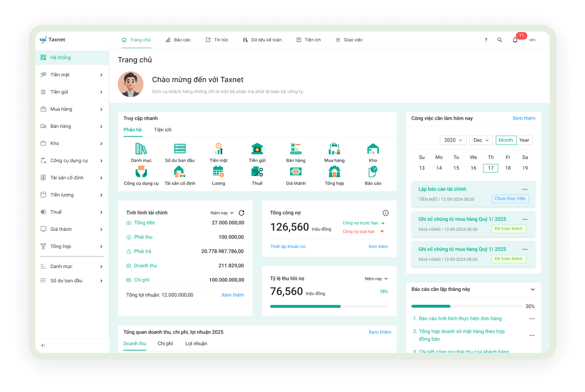This screenshot has width=585, height=392.
Task: Open the Thuế quick access icon
Action: click(x=257, y=172)
